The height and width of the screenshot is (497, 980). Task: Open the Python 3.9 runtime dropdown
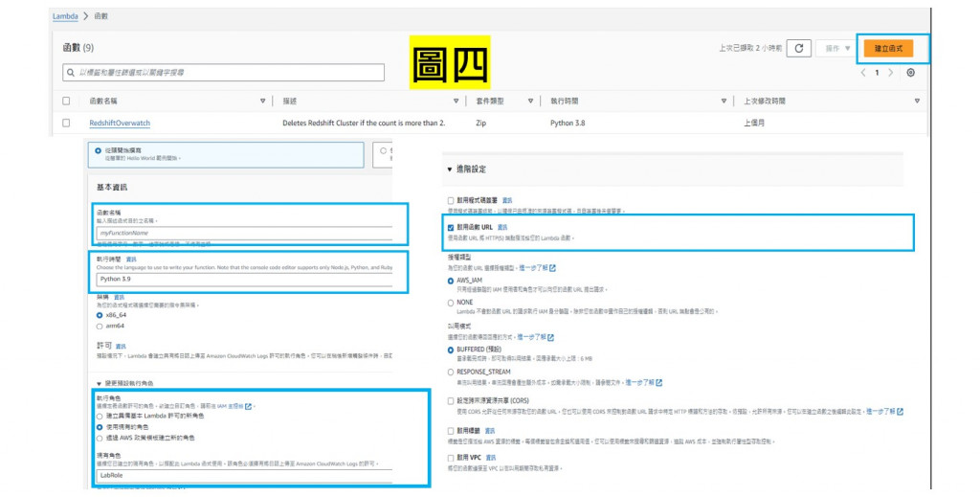click(244, 279)
